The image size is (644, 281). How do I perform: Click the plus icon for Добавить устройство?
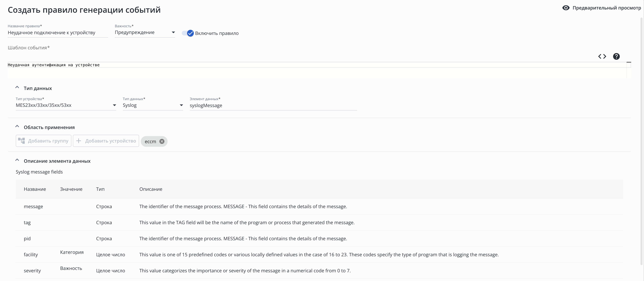79,141
